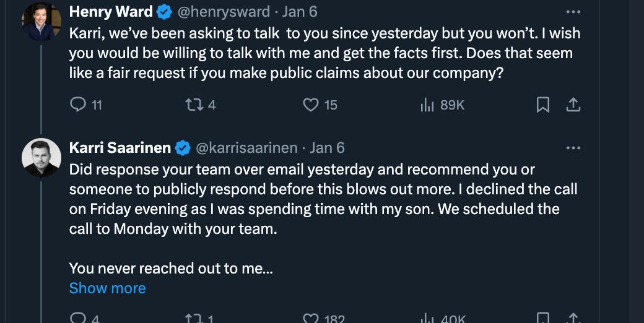
Task: Open Karri Saarinen's profile picture
Action: [x=41, y=158]
